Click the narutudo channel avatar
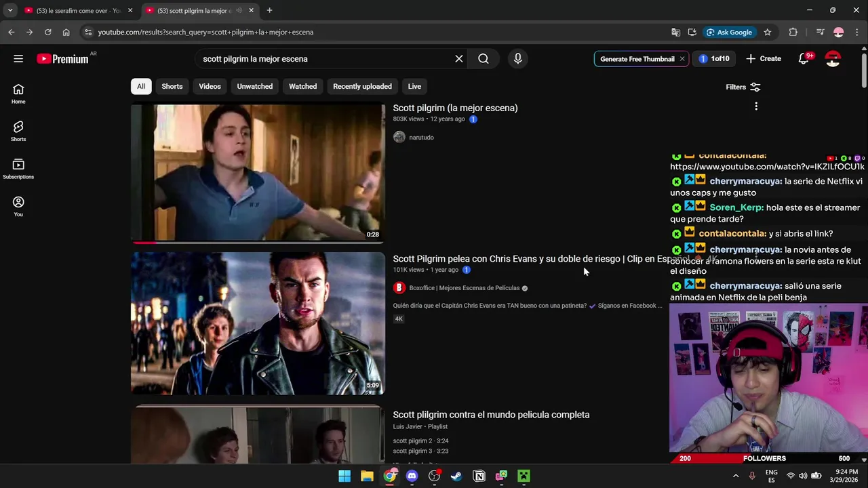The width and height of the screenshot is (868, 488). coord(399,137)
